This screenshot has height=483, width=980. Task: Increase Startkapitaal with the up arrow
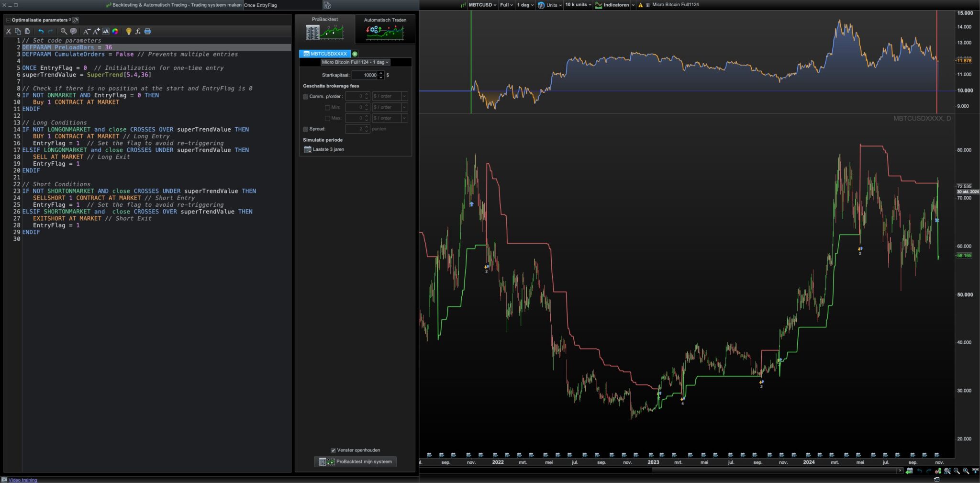tap(381, 73)
